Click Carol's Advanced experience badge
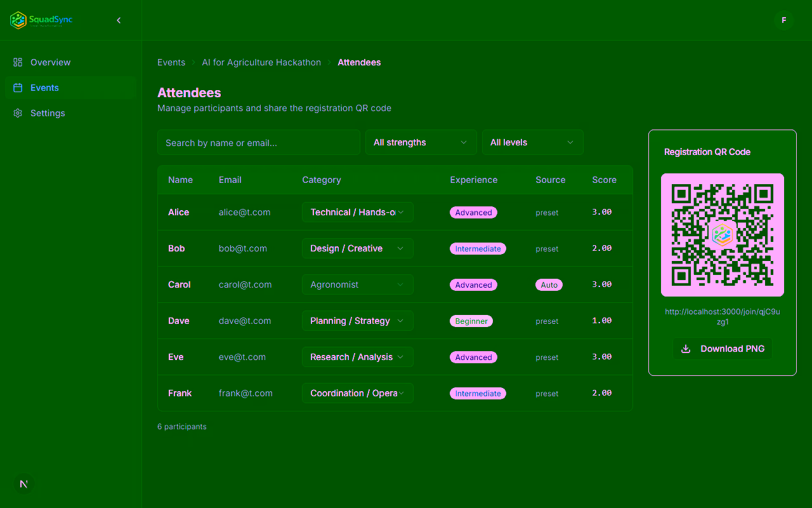 (474, 285)
